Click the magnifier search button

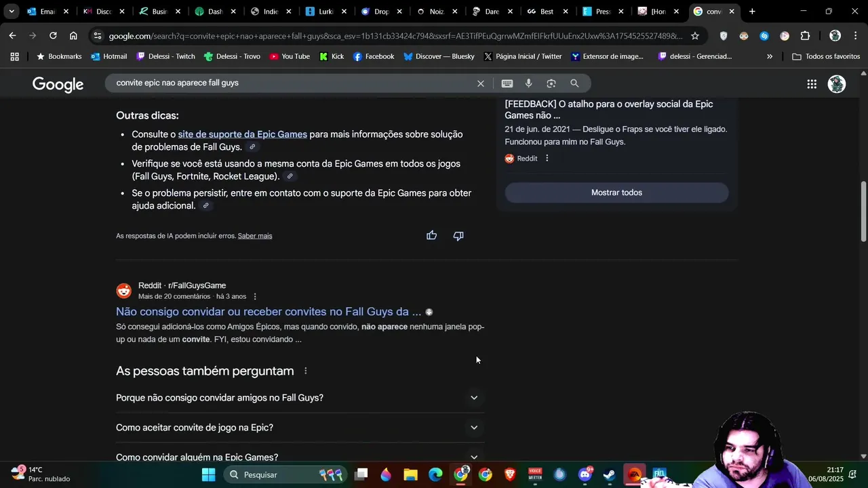(x=574, y=83)
